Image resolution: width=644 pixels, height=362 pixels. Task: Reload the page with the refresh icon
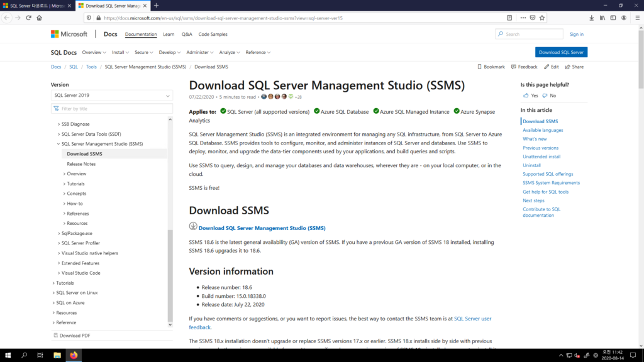point(28,18)
